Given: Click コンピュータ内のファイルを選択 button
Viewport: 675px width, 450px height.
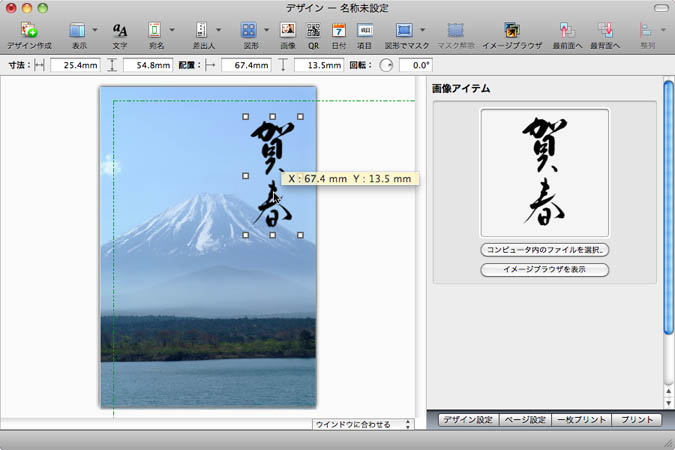Looking at the screenshot, I should pyautogui.click(x=545, y=249).
